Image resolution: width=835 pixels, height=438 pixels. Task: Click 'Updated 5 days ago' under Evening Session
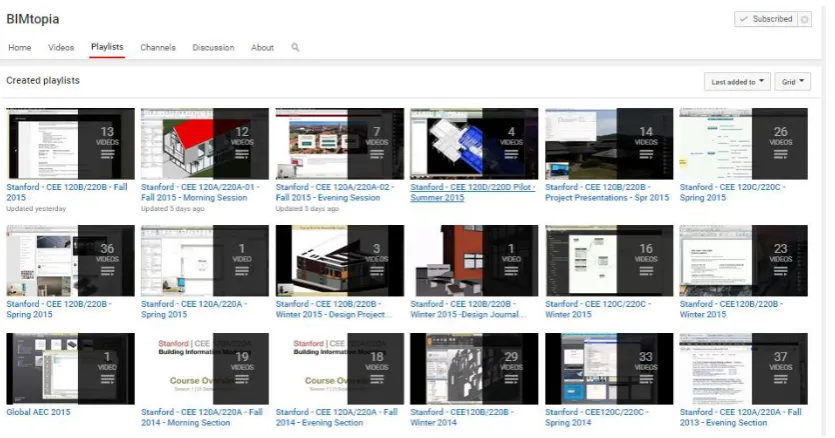(x=307, y=209)
